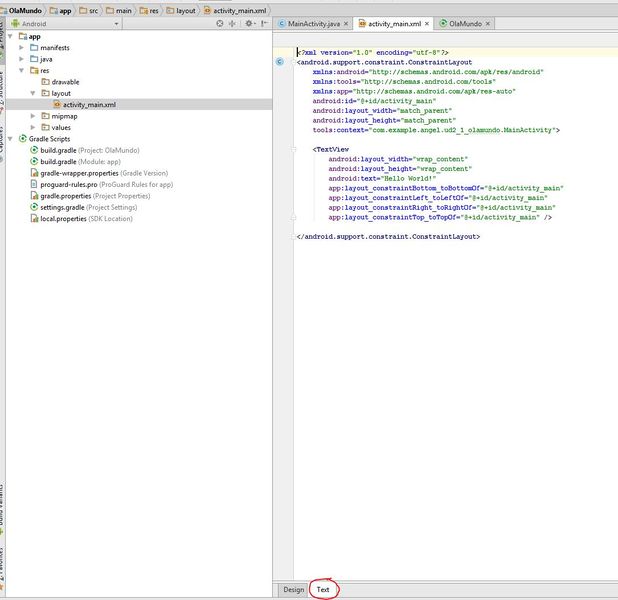Expand the java folder arrow
Viewport: 618px width, 600px height.
[22, 59]
